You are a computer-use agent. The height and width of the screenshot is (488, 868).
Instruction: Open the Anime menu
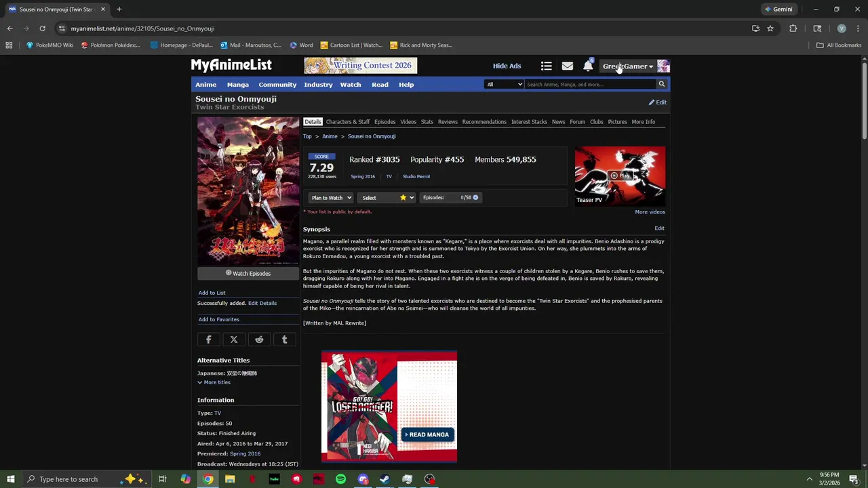tap(206, 85)
